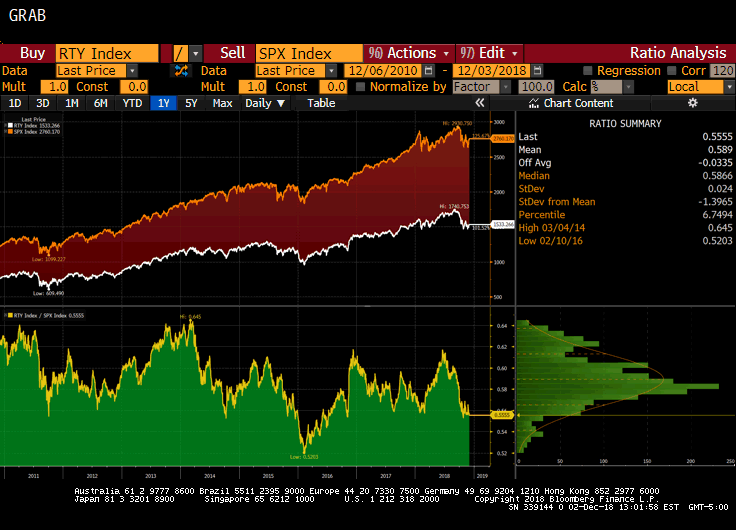Open chart settings gear icon
The height and width of the screenshot is (530, 736).
693,103
